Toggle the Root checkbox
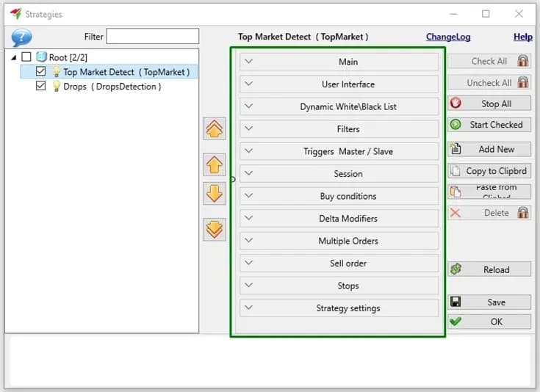Image resolution: width=540 pixels, height=392 pixels. coord(26,57)
